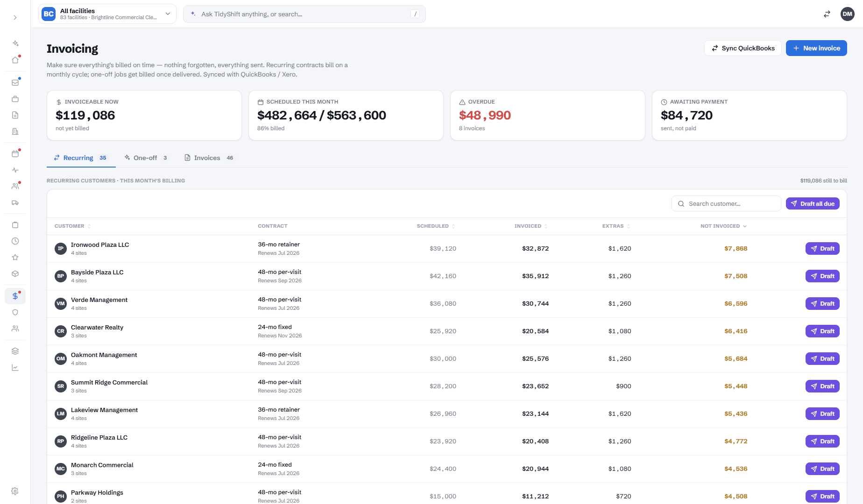Switch to the Invoices tab
The height and width of the screenshot is (504, 863).
click(209, 158)
